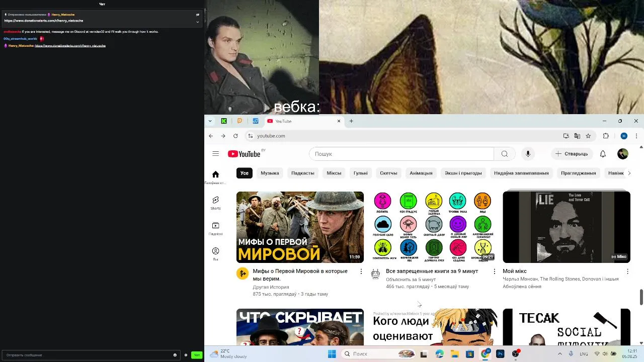Select the 'Падкасты' filter chip
The image size is (644, 362).
(303, 173)
